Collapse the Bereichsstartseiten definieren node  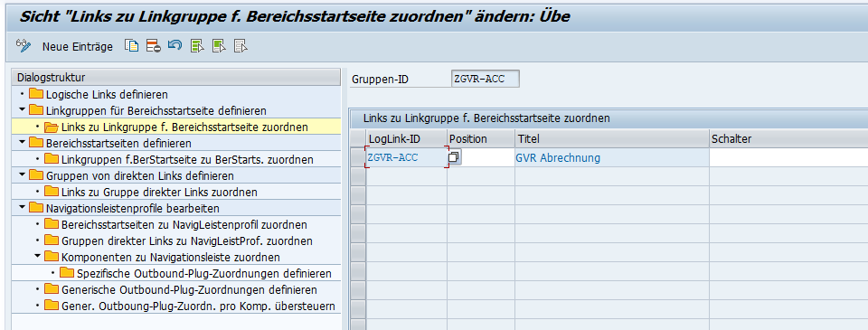pyautogui.click(x=22, y=143)
